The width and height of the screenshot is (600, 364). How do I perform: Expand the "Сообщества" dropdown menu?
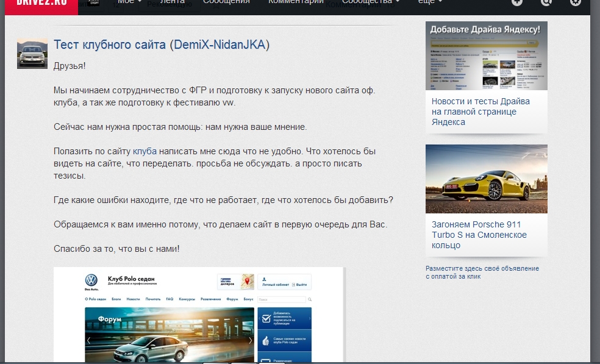point(371,3)
